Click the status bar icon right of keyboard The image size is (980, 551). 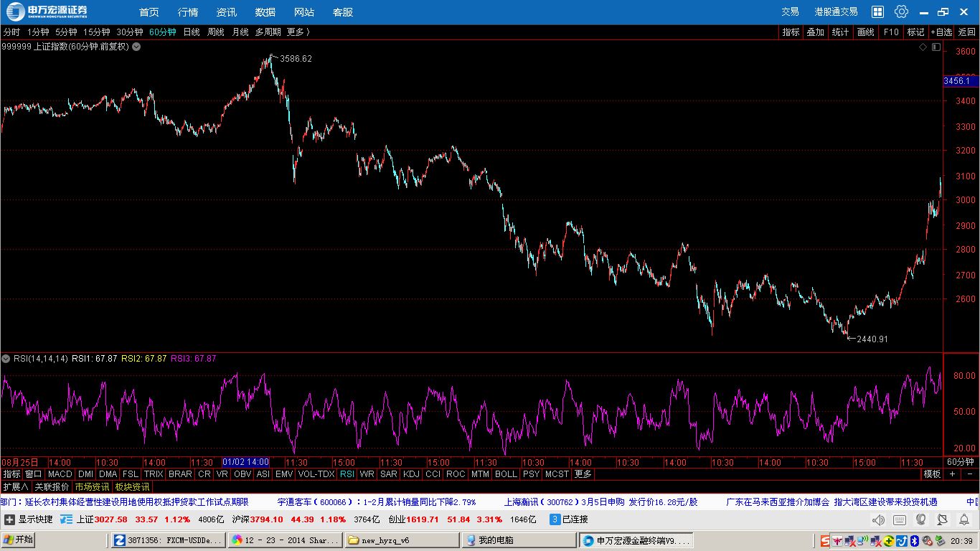(921, 519)
